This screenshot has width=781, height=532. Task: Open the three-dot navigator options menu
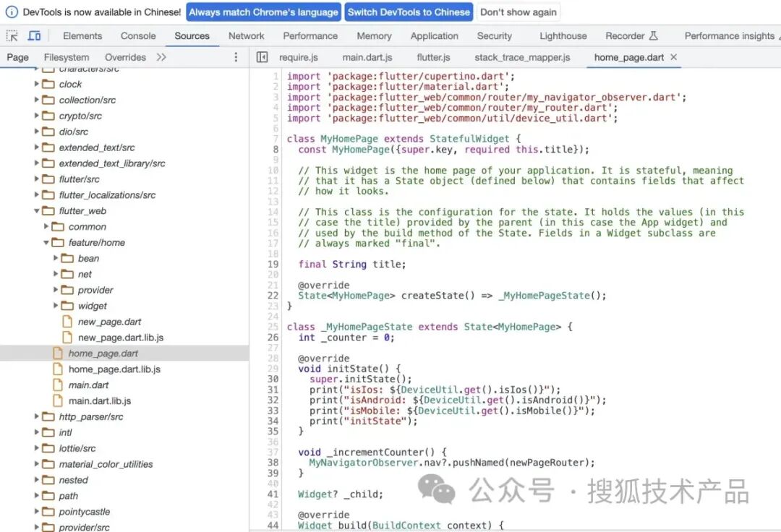(236, 57)
